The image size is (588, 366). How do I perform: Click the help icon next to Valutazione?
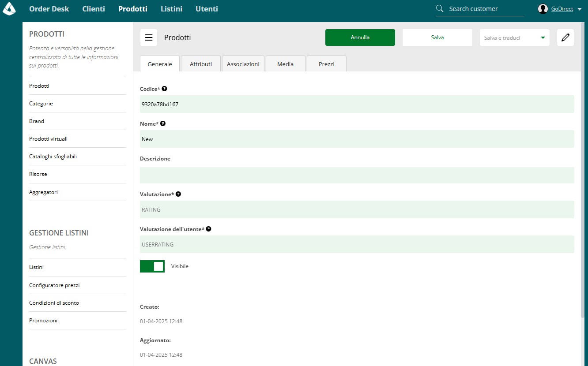(178, 194)
